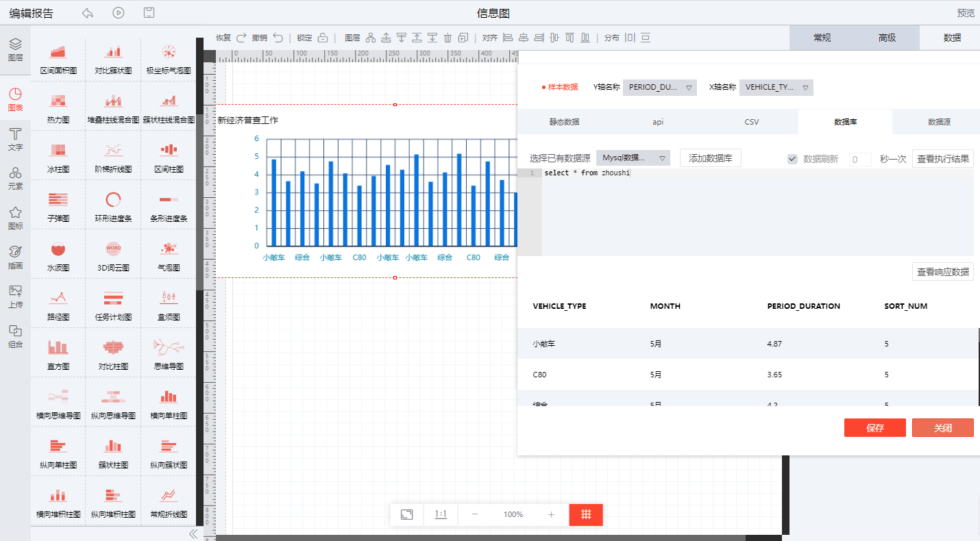Click the 关闭 close button
Image resolution: width=980 pixels, height=541 pixels.
click(943, 427)
